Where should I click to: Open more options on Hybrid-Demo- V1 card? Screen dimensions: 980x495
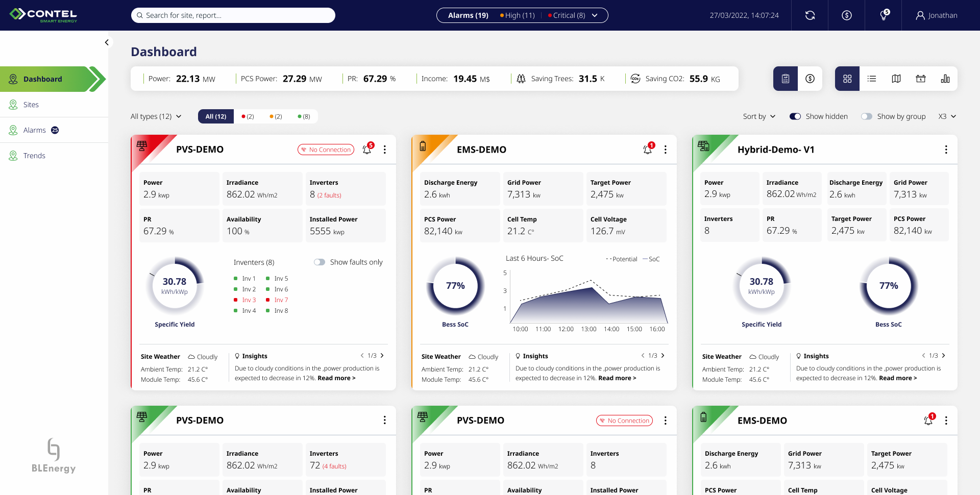point(946,150)
